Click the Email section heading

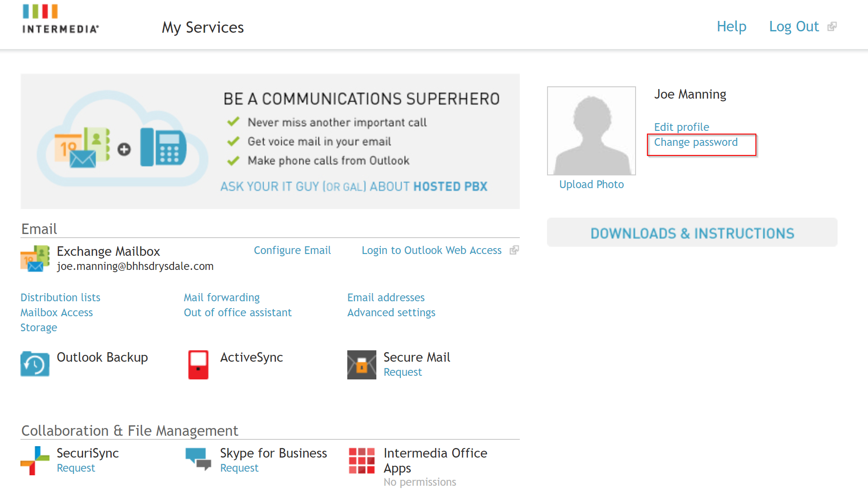coord(39,229)
